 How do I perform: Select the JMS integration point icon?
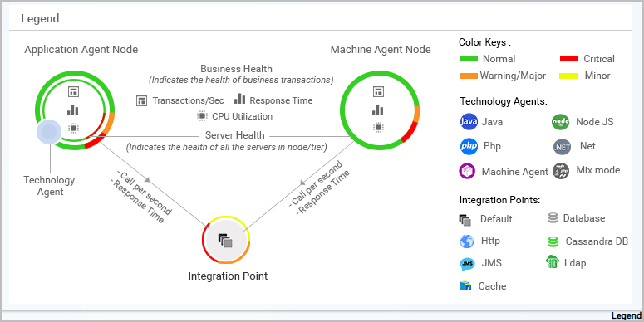[467, 264]
